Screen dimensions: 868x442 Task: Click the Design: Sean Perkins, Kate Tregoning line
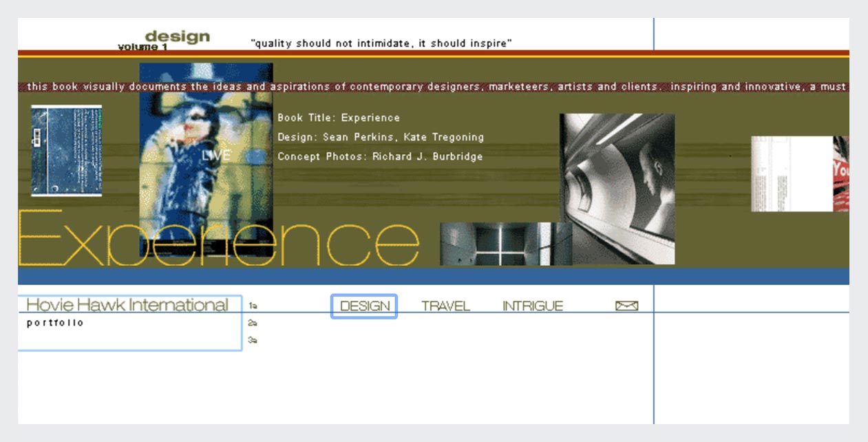(x=381, y=137)
